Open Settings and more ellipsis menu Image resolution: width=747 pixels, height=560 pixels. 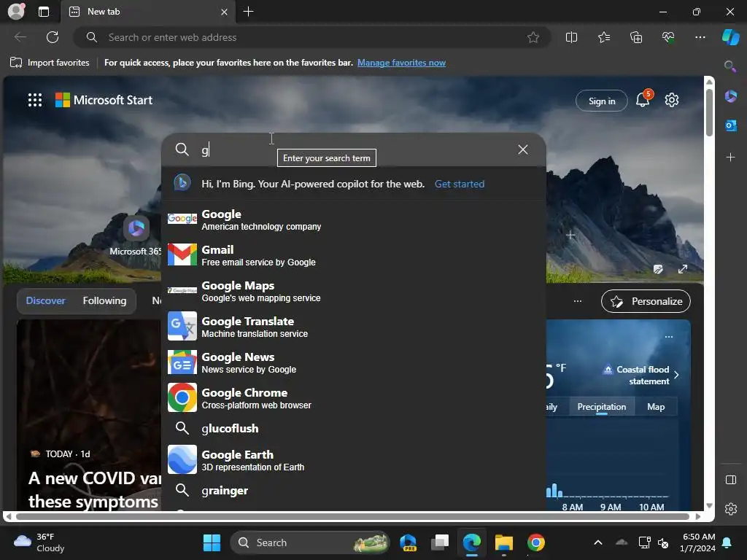point(700,37)
